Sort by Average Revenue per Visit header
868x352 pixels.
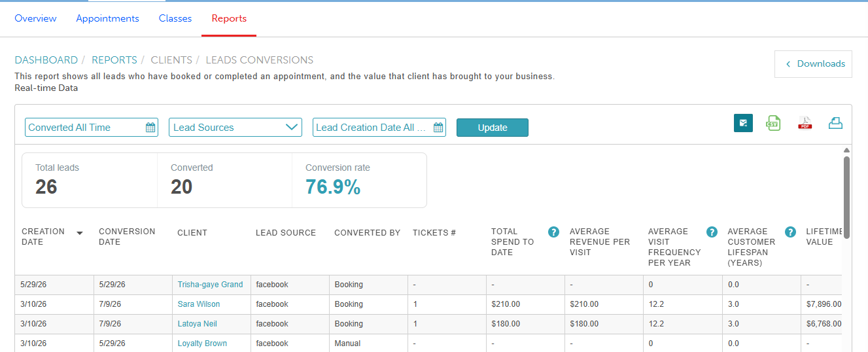[600, 242]
